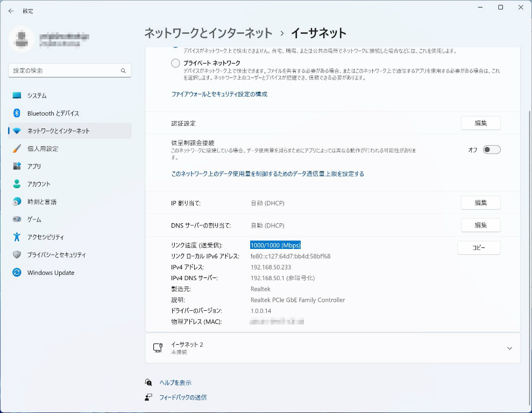
Task: Click the personalization paintbrush icon
Action: click(17, 149)
